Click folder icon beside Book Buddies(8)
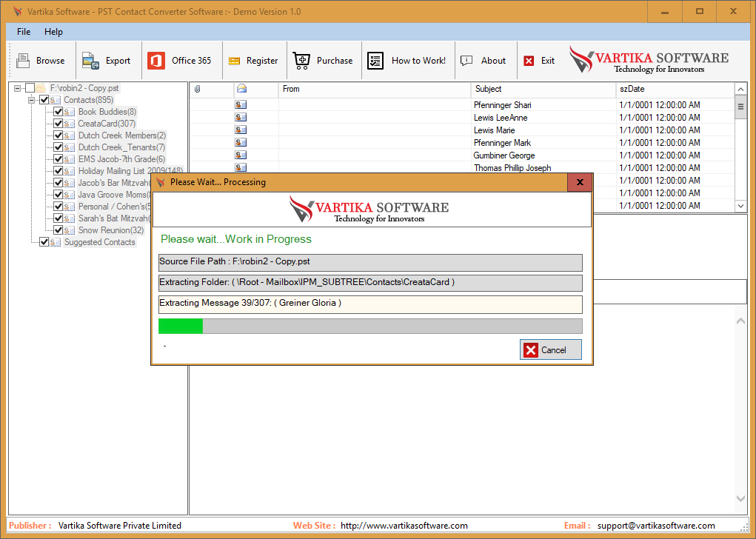Viewport: 756px width, 539px height. (x=70, y=112)
